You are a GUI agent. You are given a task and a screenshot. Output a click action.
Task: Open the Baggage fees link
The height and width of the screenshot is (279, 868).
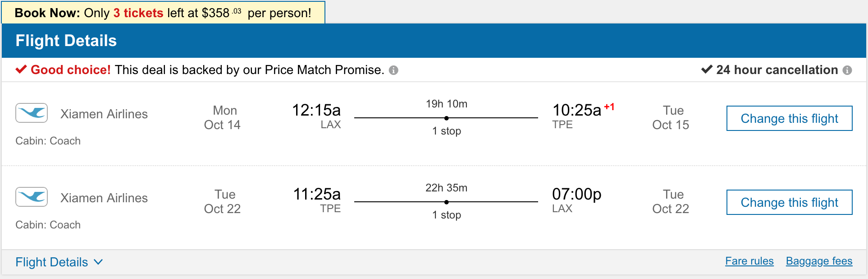[x=819, y=261]
